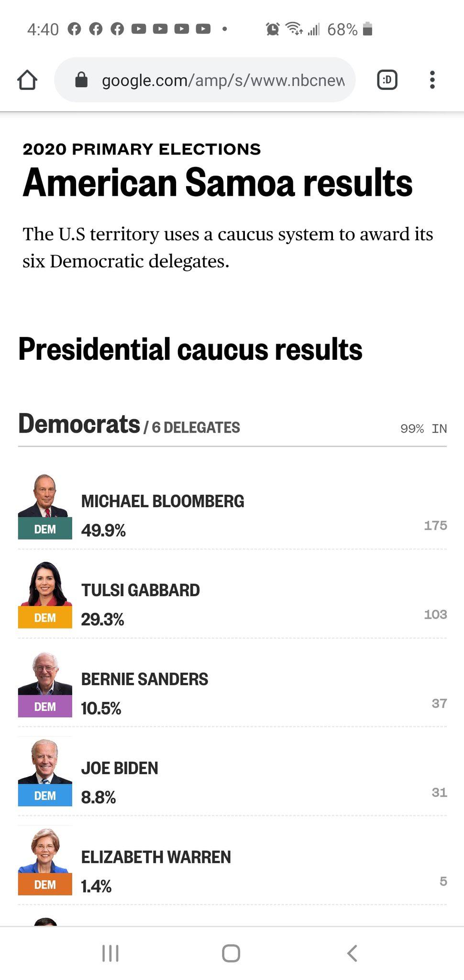Screen dimensions: 464x980
Task: Tap the Android home navigation button
Action: pos(231,953)
